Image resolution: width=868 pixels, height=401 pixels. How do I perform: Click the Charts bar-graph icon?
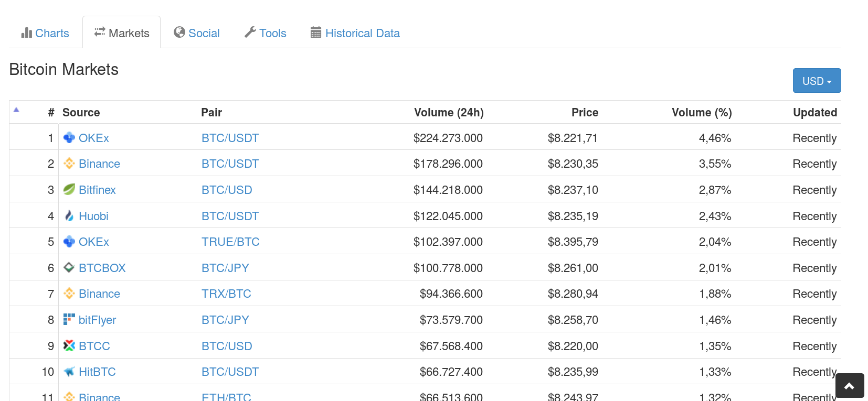point(27,32)
